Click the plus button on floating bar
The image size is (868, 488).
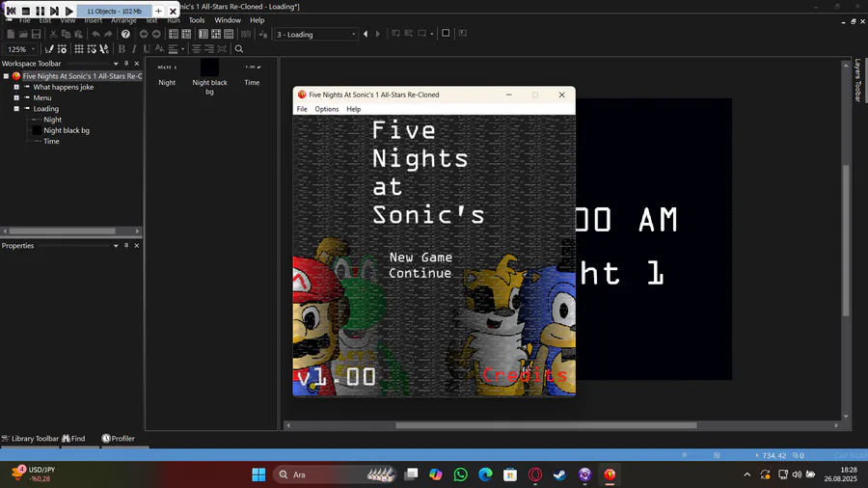(158, 11)
